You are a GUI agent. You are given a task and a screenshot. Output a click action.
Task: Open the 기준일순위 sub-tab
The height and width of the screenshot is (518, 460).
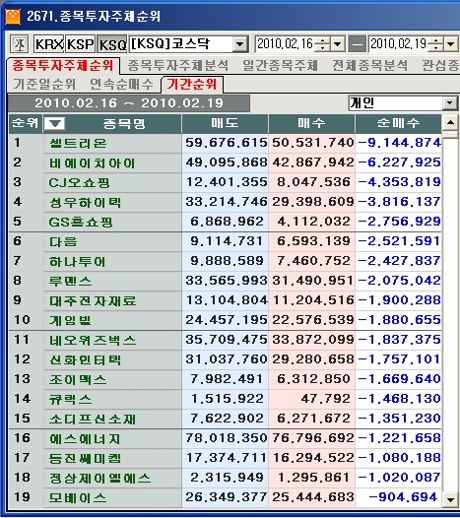[x=44, y=84]
